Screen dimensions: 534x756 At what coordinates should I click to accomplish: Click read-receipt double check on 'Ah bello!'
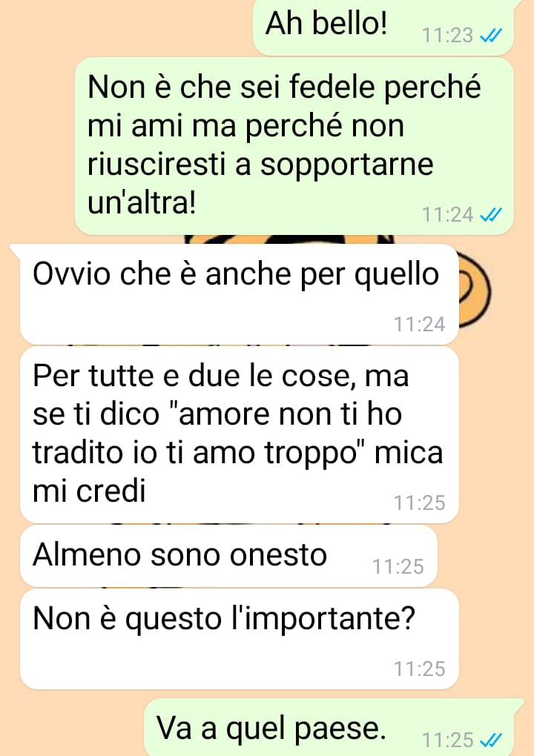[x=491, y=36]
